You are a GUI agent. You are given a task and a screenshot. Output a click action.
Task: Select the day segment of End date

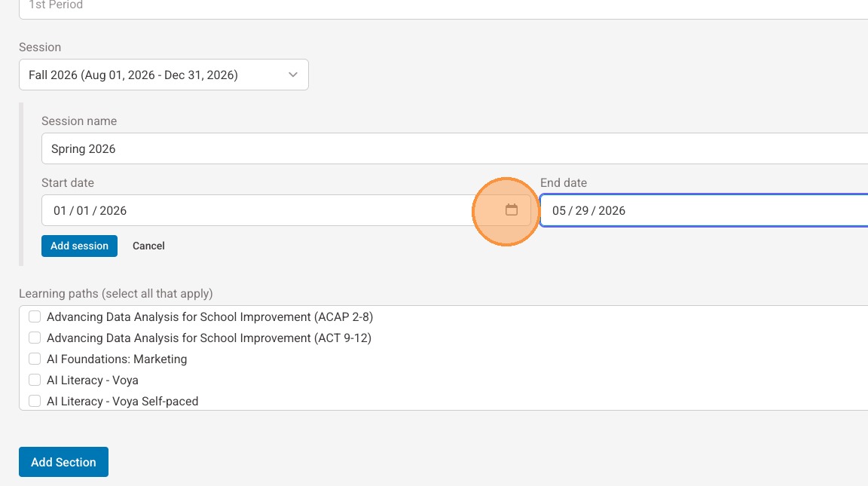pyautogui.click(x=582, y=210)
